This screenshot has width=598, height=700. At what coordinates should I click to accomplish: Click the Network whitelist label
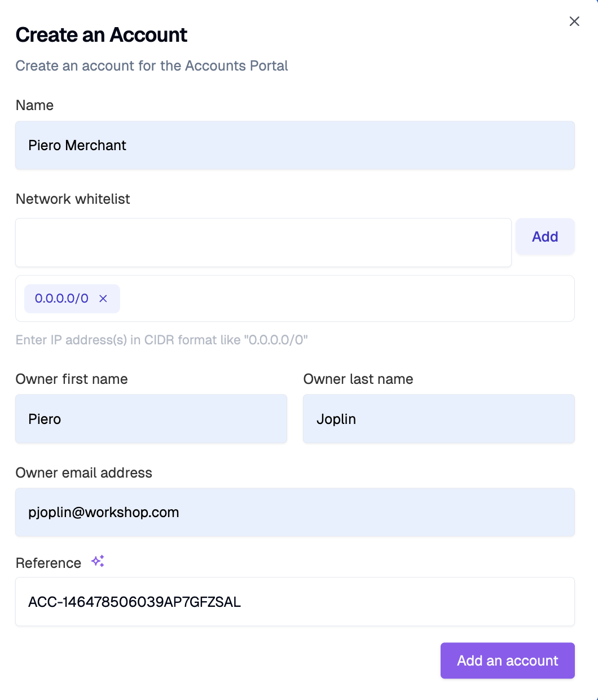click(73, 199)
